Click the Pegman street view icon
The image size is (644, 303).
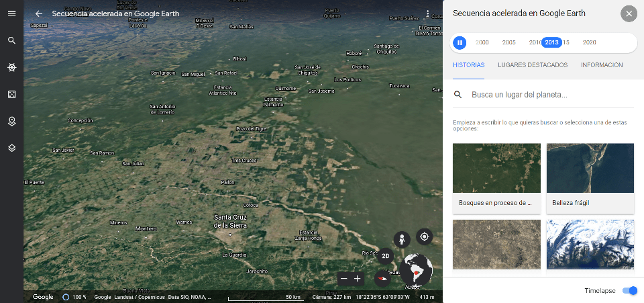(x=402, y=240)
